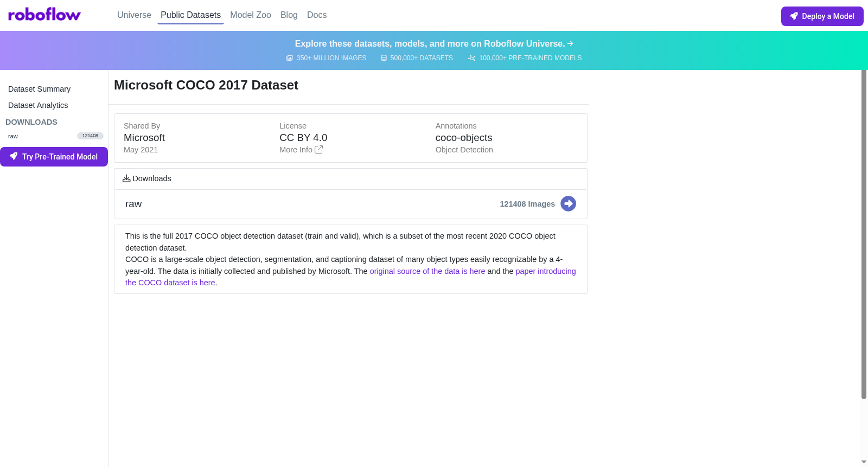Click the images icon beside 350+ Million Images
Viewport: 868px width, 467px height.
coord(290,58)
